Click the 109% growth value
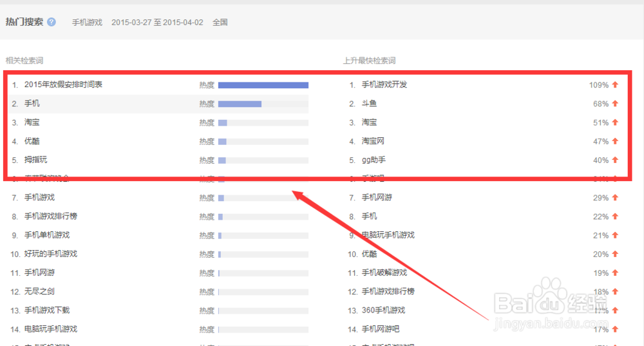The height and width of the screenshot is (346, 644). pos(599,85)
